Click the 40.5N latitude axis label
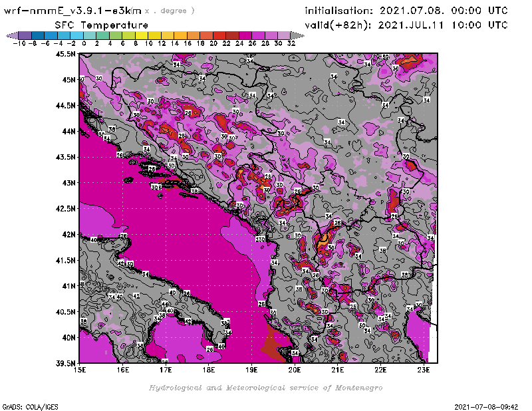 point(65,311)
